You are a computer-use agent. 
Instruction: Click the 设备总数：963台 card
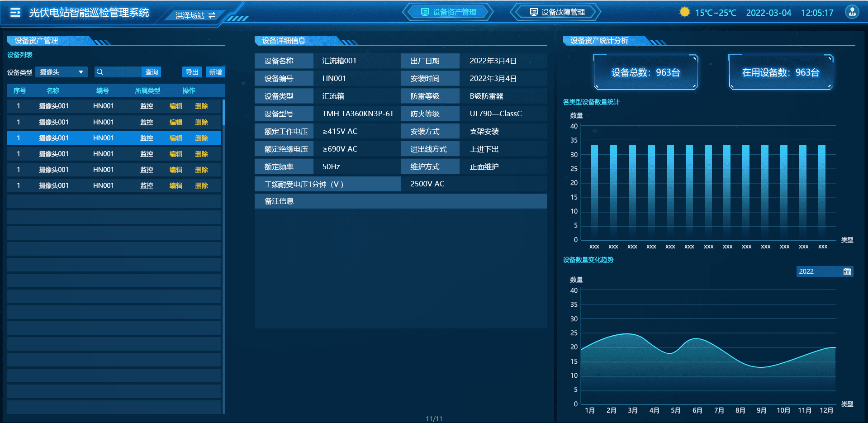pos(645,72)
